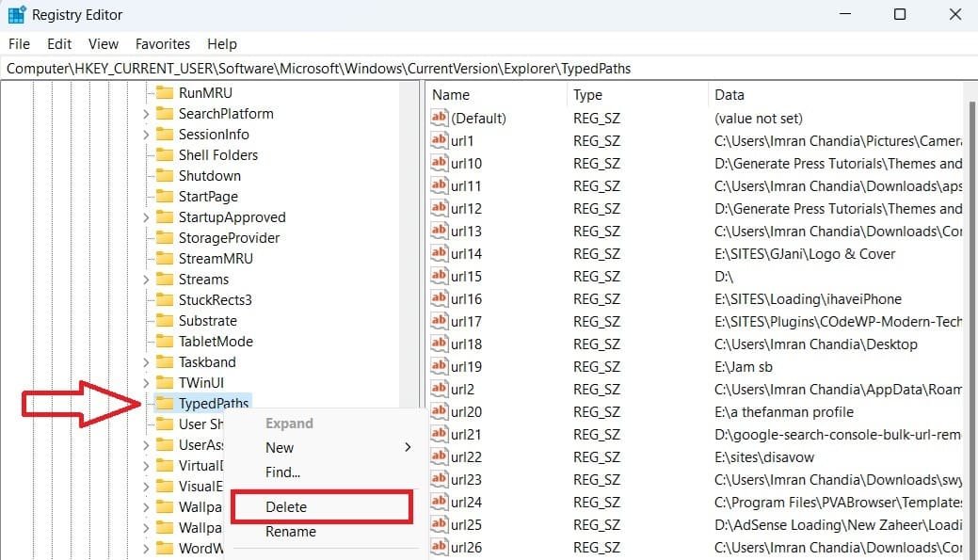
Task: Click the Data column header
Action: pyautogui.click(x=729, y=95)
